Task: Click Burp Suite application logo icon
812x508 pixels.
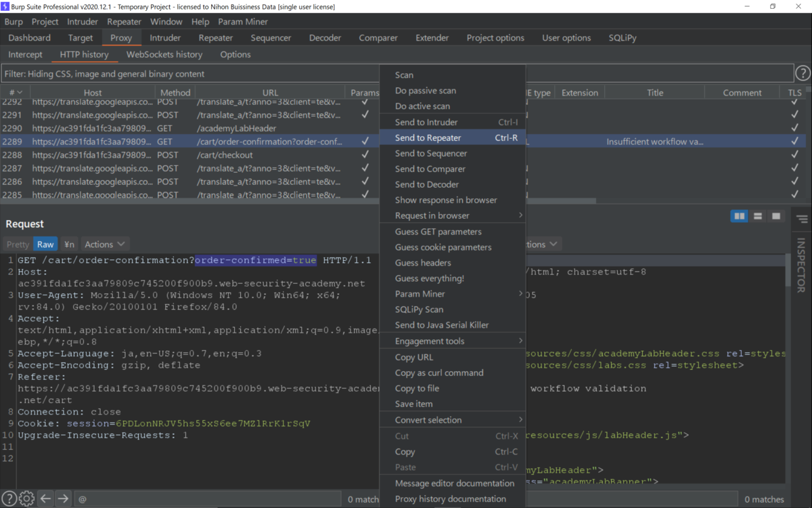Action: [7, 7]
